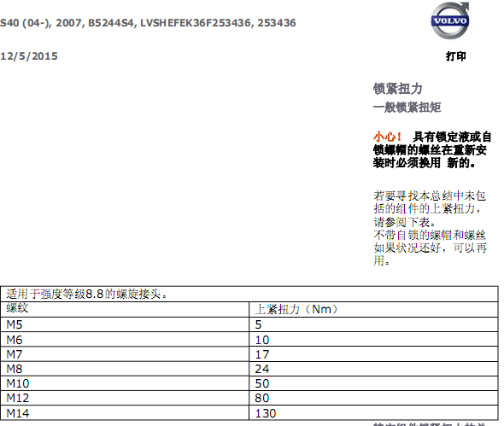Viewport: 504px width, 426px height.
Task: Click torque value 24 in M8 row
Action: (262, 369)
